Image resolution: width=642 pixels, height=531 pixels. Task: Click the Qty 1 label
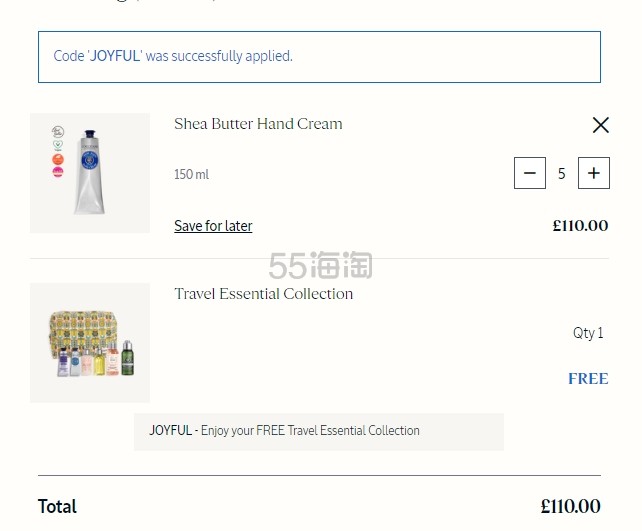(588, 333)
